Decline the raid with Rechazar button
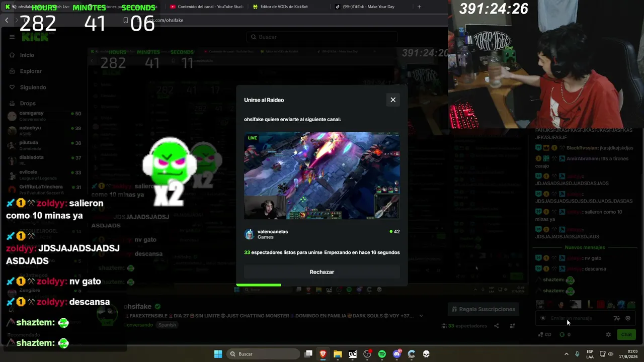 tap(322, 272)
